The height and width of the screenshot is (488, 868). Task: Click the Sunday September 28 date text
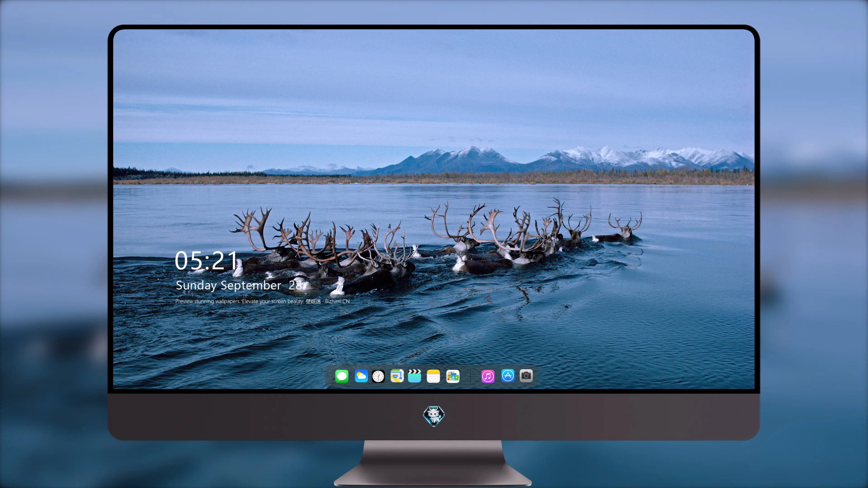[238, 285]
